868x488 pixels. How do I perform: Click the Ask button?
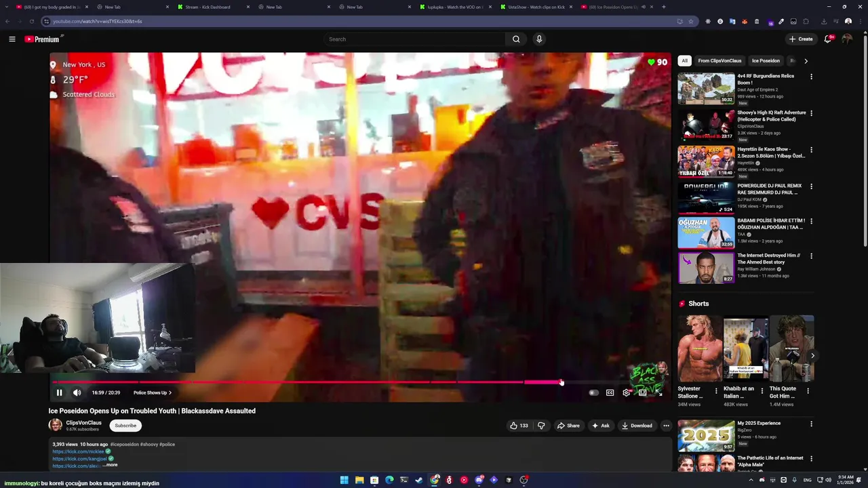pos(601,426)
